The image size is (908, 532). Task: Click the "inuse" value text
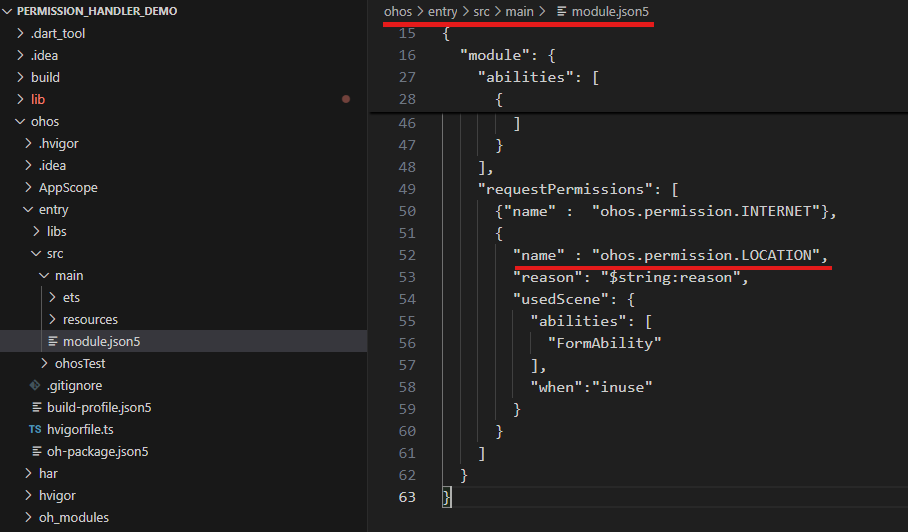pyautogui.click(x=622, y=387)
